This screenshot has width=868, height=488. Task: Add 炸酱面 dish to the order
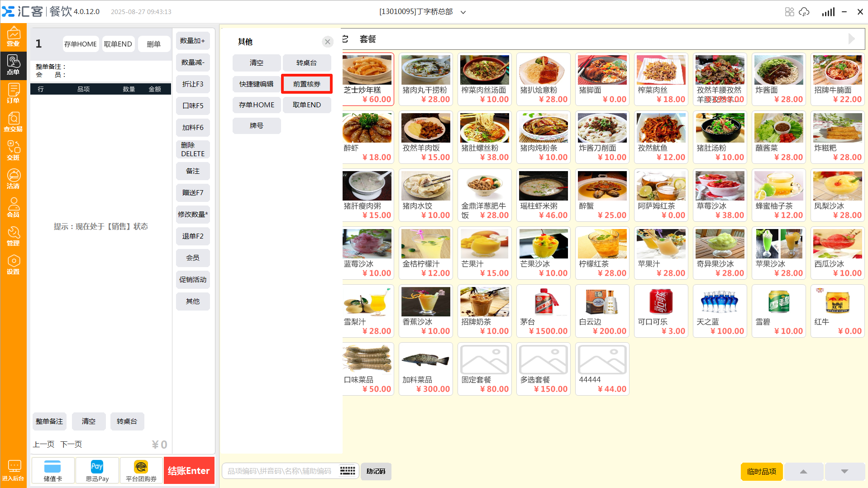point(779,79)
